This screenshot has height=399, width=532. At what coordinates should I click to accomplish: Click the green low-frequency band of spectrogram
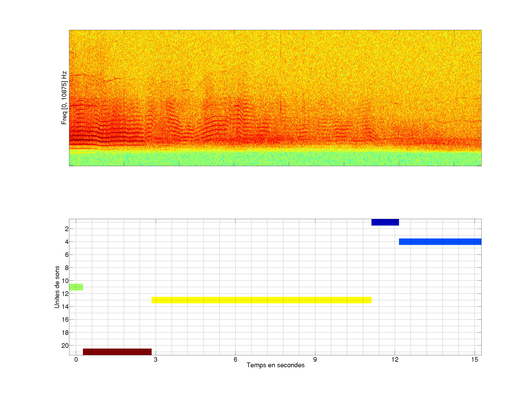point(275,159)
